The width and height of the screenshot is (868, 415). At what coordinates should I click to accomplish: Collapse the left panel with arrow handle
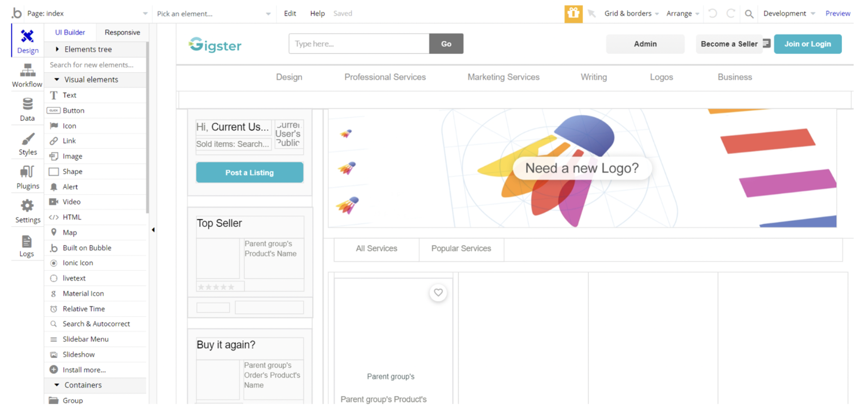[x=153, y=230]
